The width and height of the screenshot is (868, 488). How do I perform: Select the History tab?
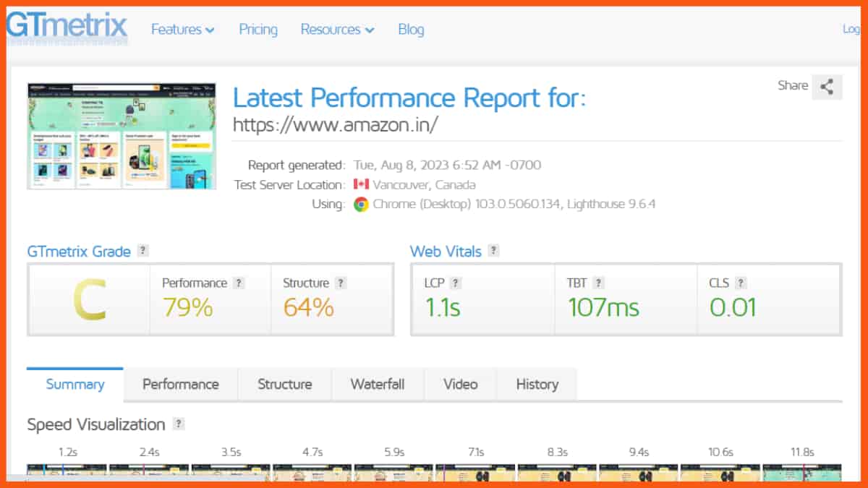pos(537,385)
